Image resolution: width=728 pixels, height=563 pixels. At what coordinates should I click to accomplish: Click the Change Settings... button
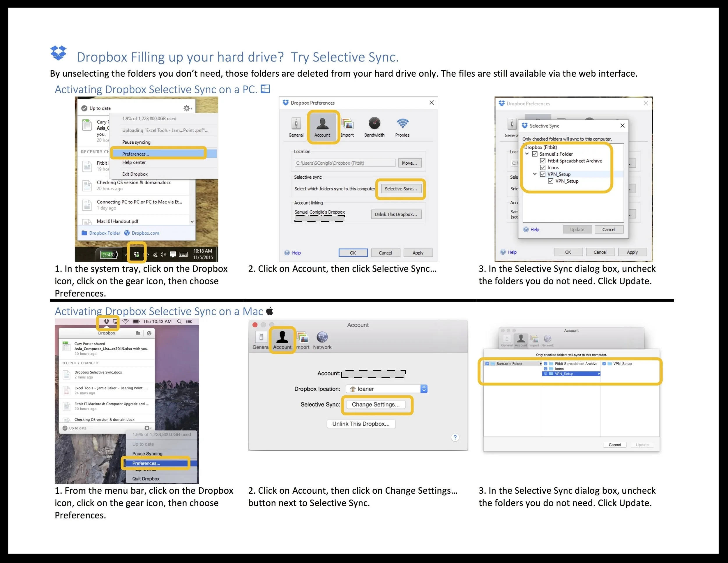point(376,404)
